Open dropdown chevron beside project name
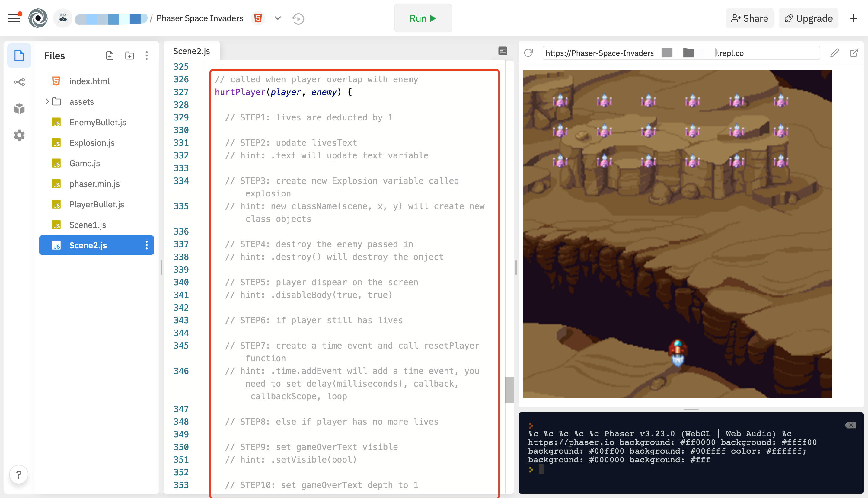 [x=278, y=18]
